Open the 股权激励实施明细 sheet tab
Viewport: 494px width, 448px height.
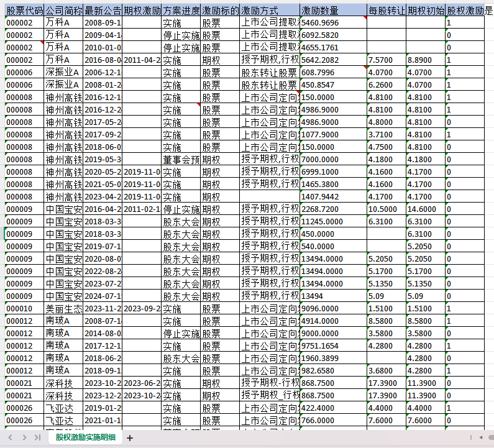pos(85,437)
